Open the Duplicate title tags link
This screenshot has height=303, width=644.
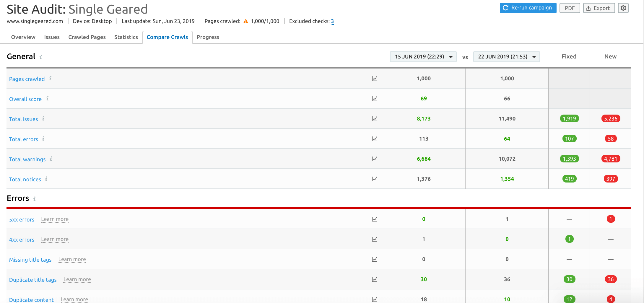click(x=33, y=280)
